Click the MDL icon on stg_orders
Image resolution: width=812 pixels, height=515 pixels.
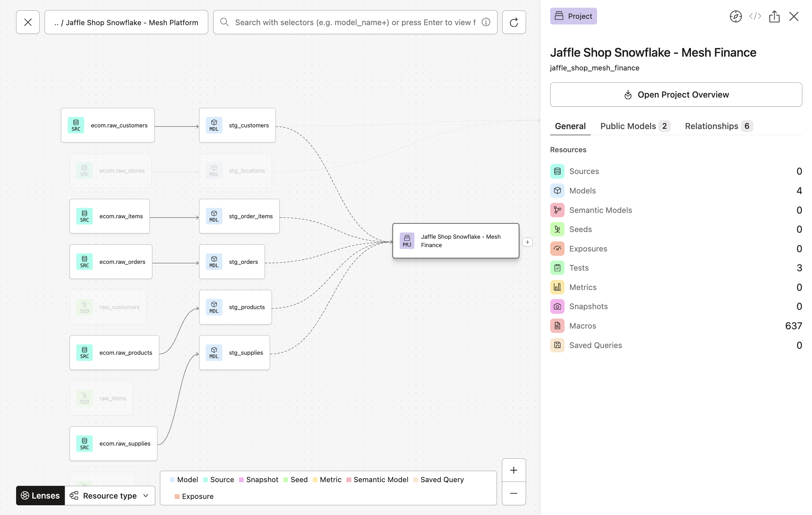214,262
